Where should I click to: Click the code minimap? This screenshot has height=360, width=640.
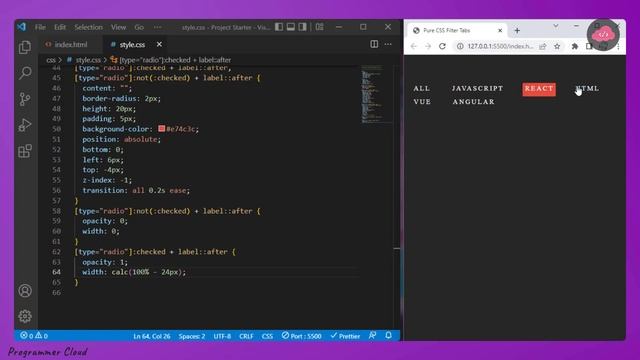coord(375,95)
